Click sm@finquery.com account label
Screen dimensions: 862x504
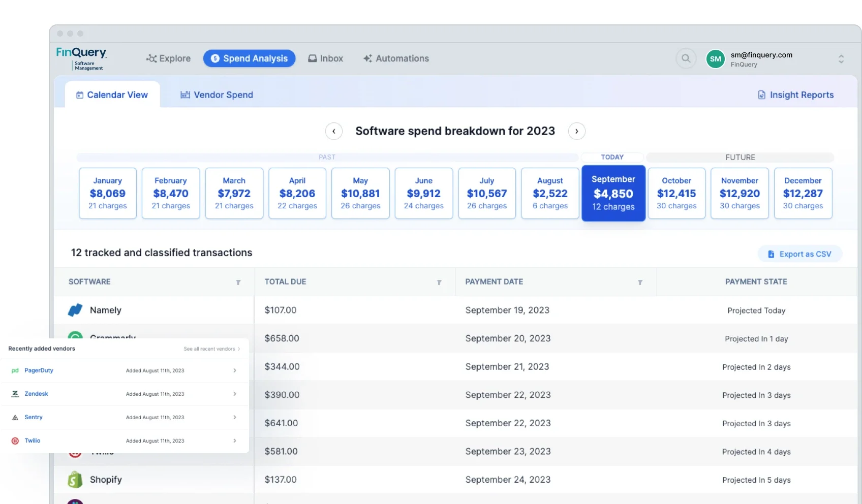pyautogui.click(x=761, y=55)
